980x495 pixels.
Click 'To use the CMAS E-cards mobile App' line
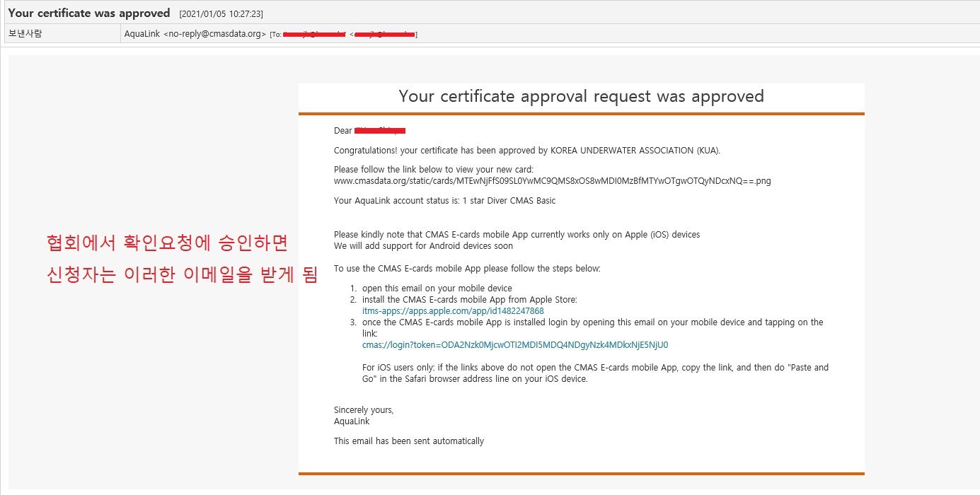coord(467,269)
